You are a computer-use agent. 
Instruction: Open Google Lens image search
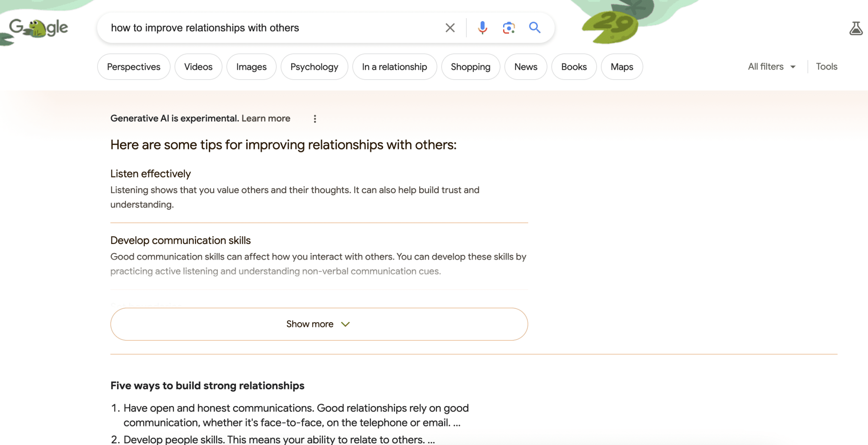click(x=508, y=28)
